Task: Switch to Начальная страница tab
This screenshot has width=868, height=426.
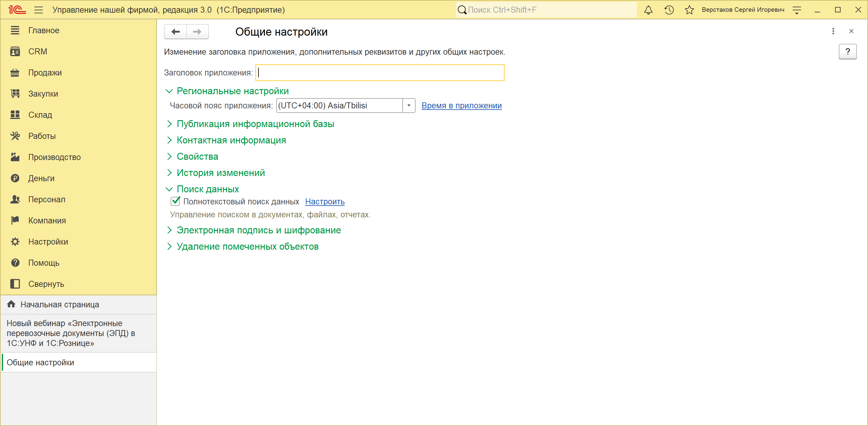Action: tap(78, 305)
